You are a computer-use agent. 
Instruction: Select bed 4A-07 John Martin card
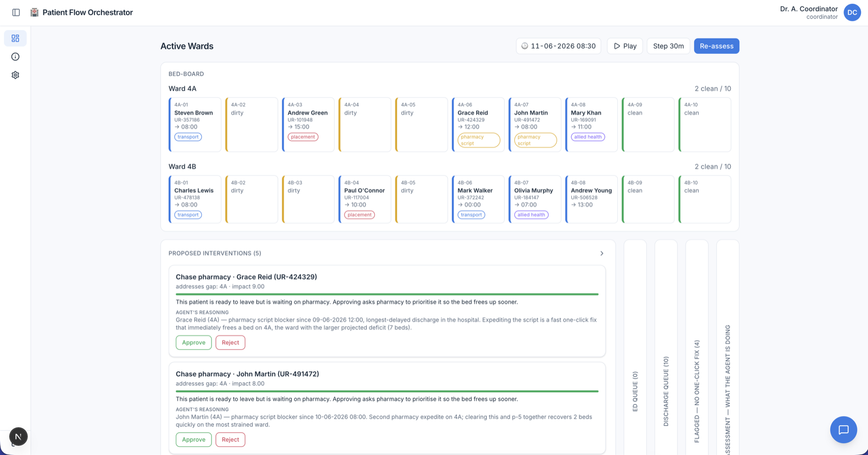[x=535, y=124]
